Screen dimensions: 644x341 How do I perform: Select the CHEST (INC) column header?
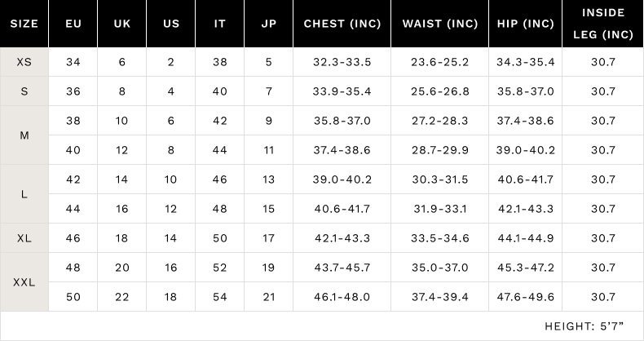342,24
